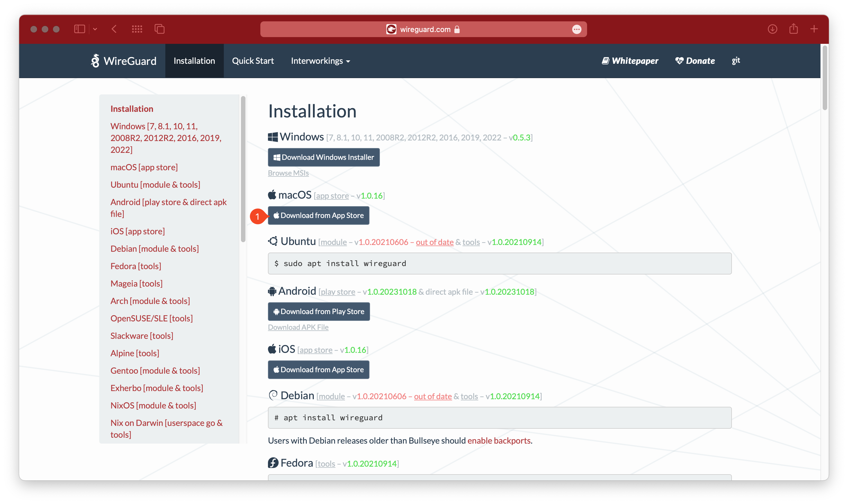
Task: Click the Donate link
Action: tap(695, 61)
